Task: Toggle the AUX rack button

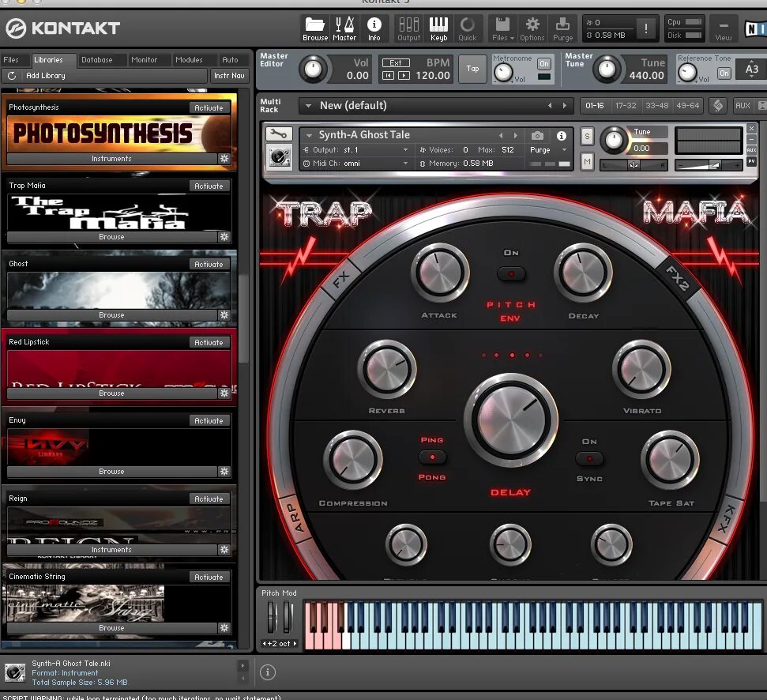Action: tap(743, 105)
